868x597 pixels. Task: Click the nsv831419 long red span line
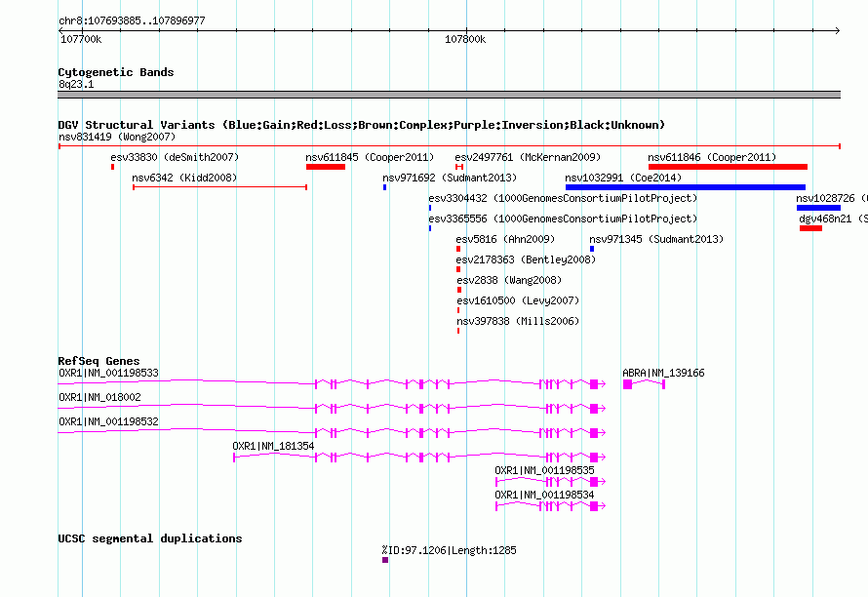pyautogui.click(x=450, y=146)
